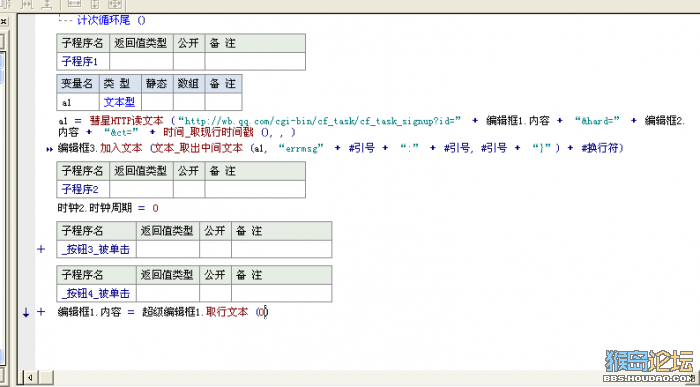Click the bottom-align toolbar icon

[46, 4]
